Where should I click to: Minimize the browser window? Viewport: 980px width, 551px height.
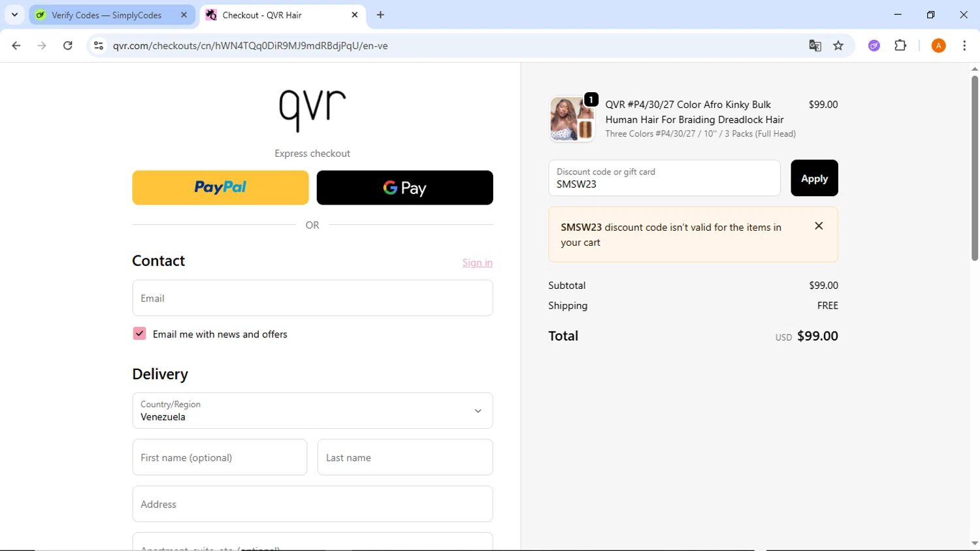(898, 14)
